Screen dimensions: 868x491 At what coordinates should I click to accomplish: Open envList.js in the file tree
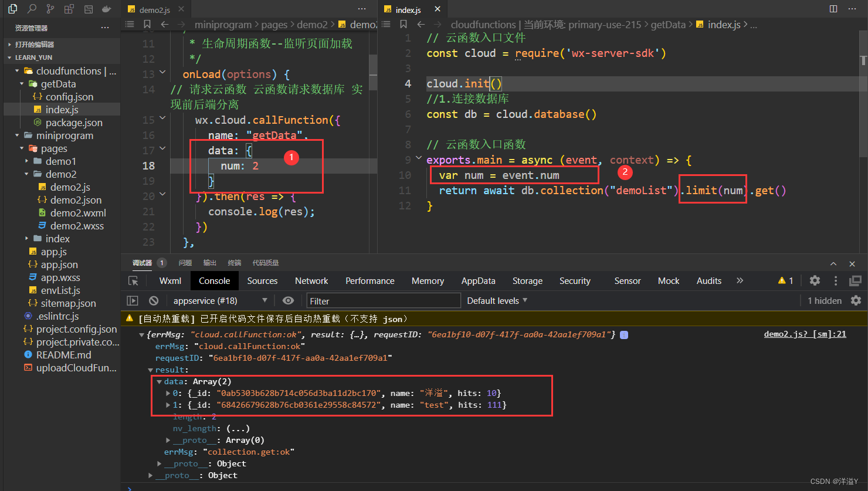tap(60, 290)
